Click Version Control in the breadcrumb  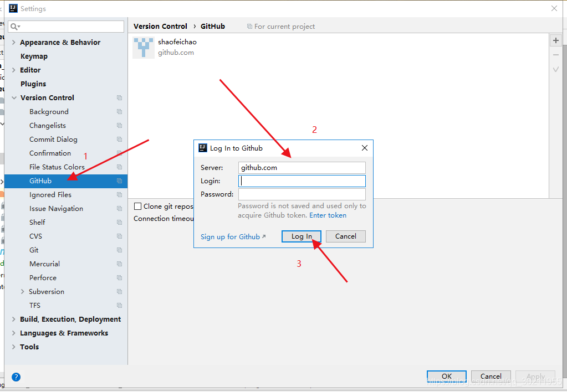[x=160, y=27]
